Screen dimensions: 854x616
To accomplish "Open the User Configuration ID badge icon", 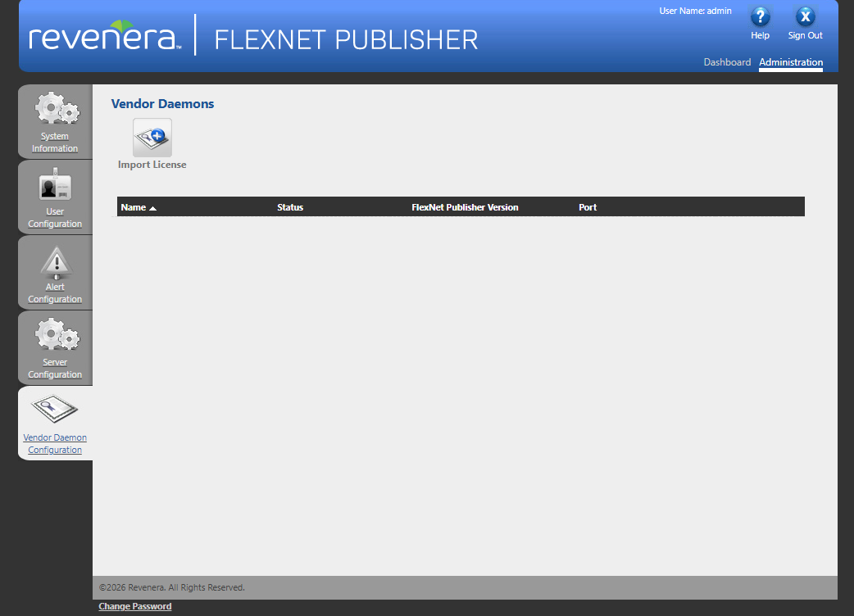I will coord(55,184).
